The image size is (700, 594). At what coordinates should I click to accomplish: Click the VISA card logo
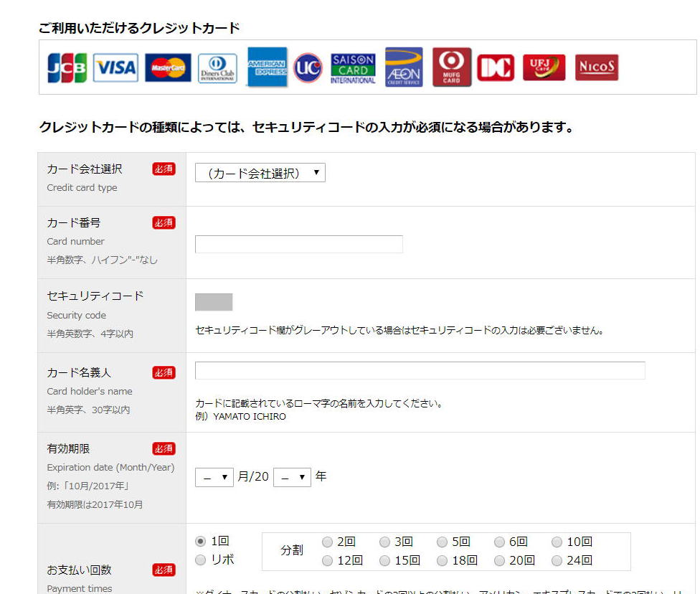coord(115,67)
